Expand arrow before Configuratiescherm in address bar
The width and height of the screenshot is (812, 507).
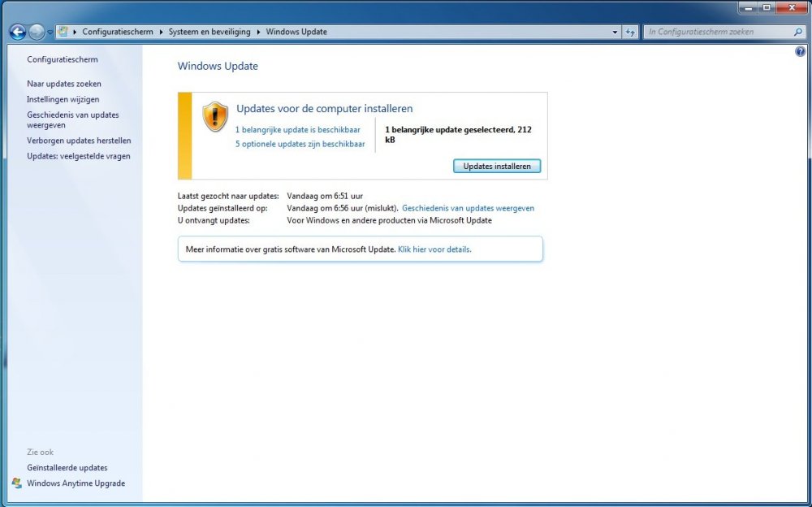75,32
